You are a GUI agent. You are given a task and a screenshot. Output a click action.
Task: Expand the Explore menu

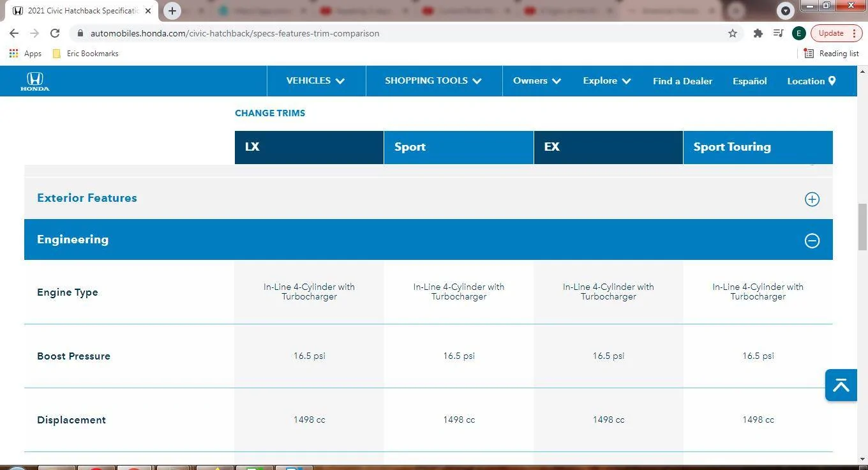click(607, 81)
